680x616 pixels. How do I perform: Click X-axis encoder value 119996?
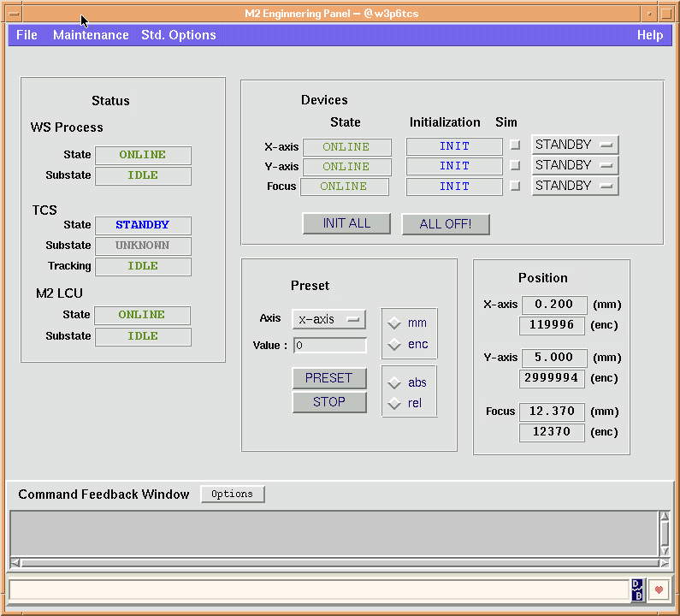pyautogui.click(x=552, y=325)
